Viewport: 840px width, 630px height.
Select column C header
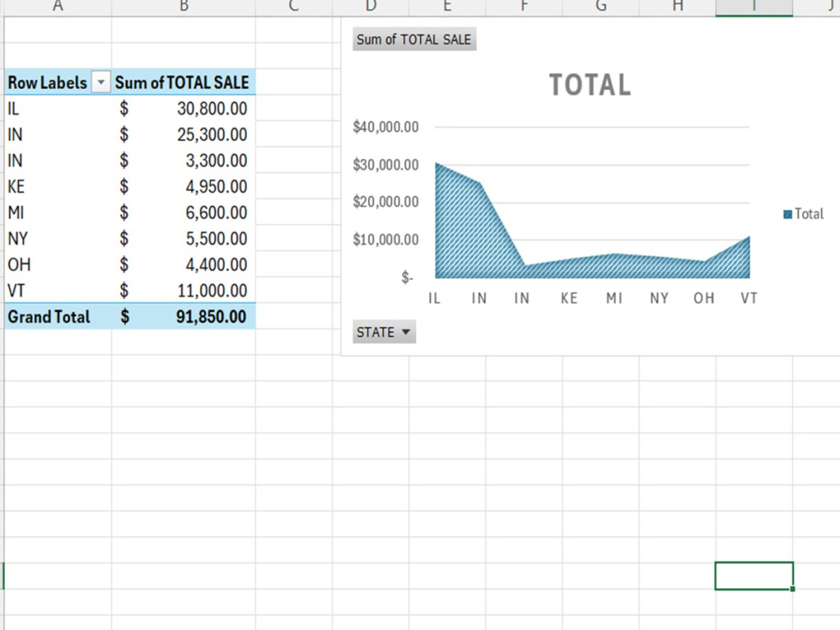point(293,7)
